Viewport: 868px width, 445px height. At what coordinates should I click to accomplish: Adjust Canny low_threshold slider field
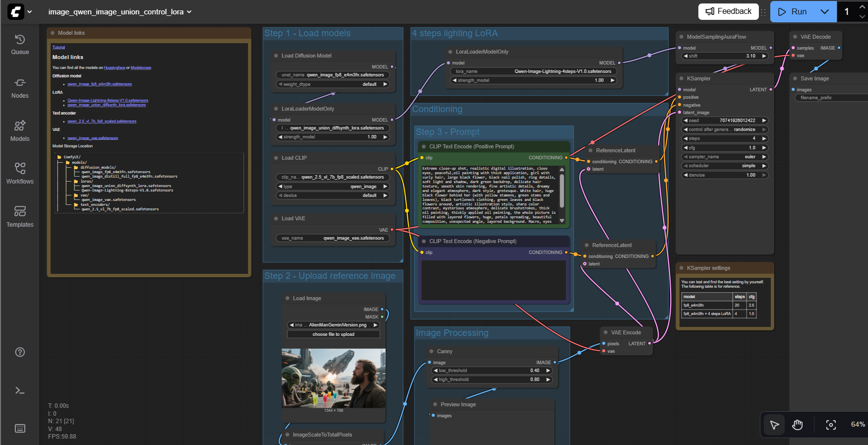point(493,371)
